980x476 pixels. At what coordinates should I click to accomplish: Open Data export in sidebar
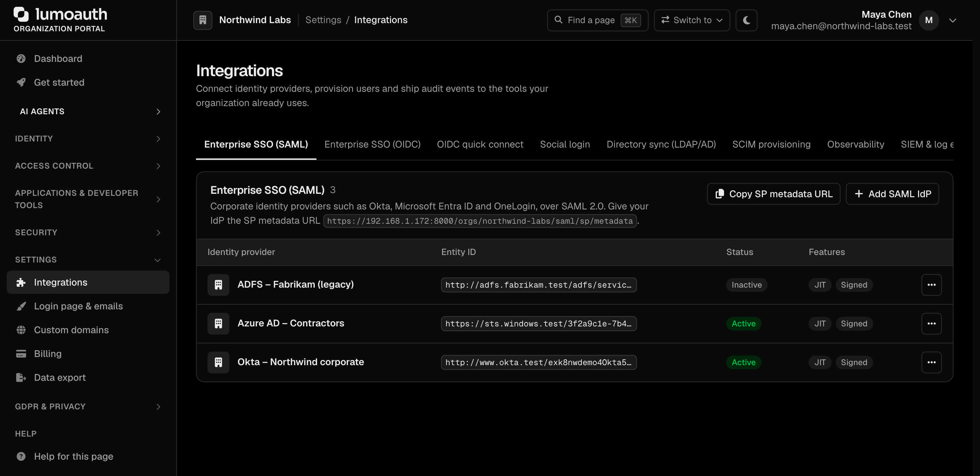click(88, 377)
